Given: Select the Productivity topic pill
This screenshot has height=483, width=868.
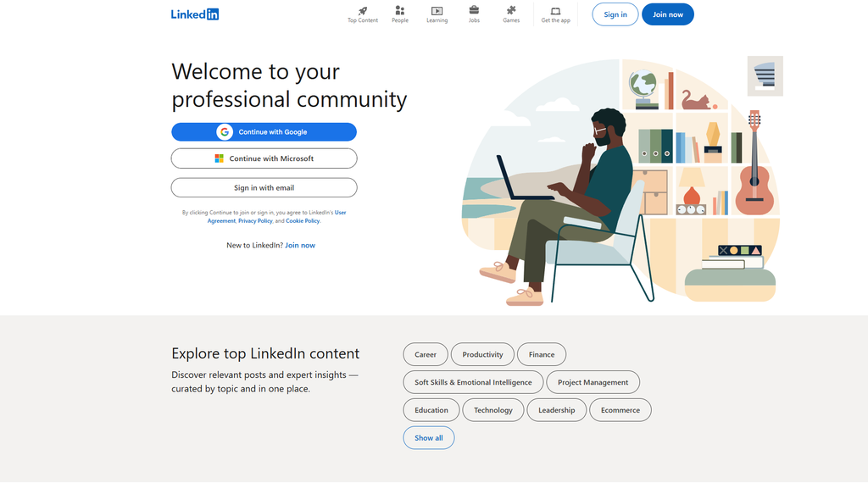Looking at the screenshot, I should (482, 355).
